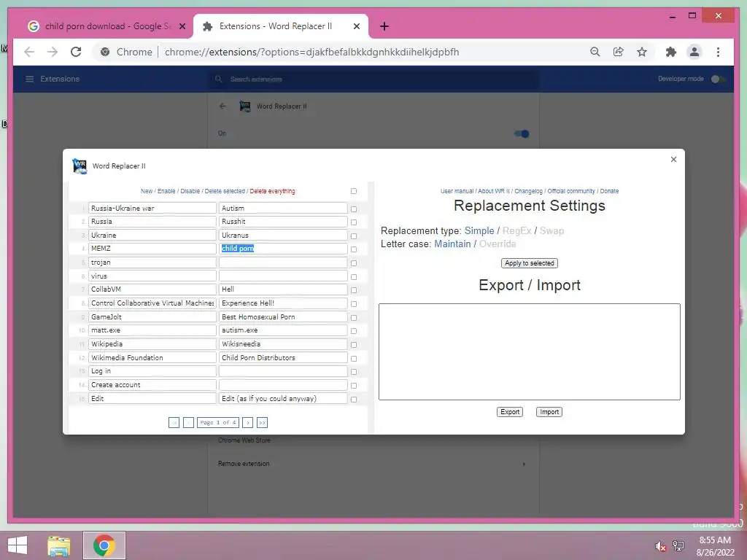Check the matt.exe row checkbox
Screen dimensions: 747x560
(354, 331)
